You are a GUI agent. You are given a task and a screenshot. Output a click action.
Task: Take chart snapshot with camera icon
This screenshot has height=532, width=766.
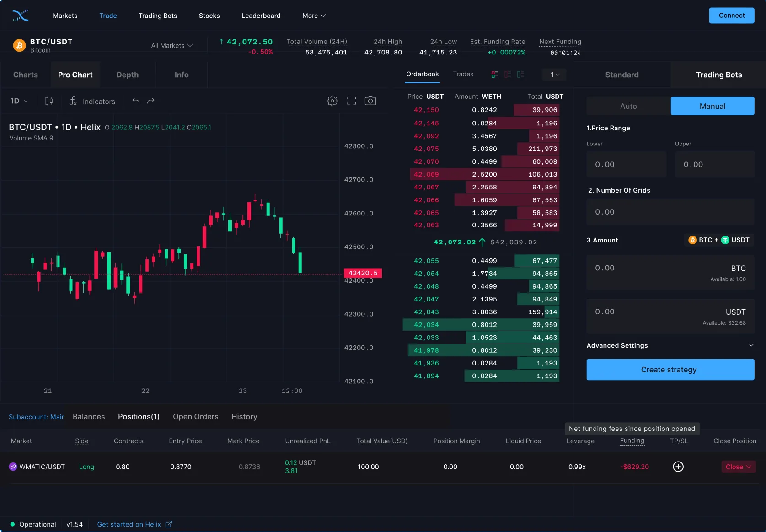(x=370, y=101)
